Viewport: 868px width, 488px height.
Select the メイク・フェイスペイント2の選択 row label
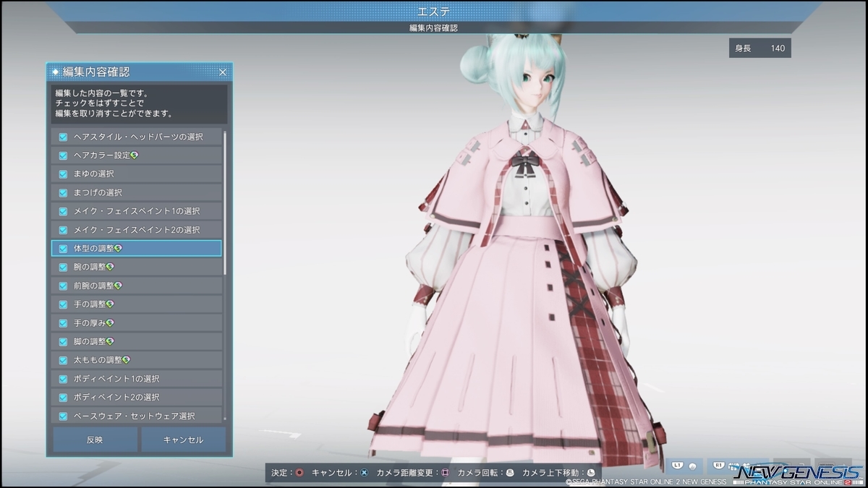click(137, 230)
